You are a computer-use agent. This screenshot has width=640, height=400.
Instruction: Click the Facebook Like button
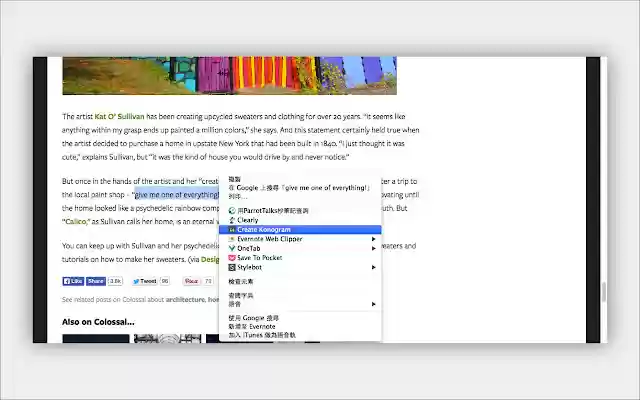pos(73,281)
